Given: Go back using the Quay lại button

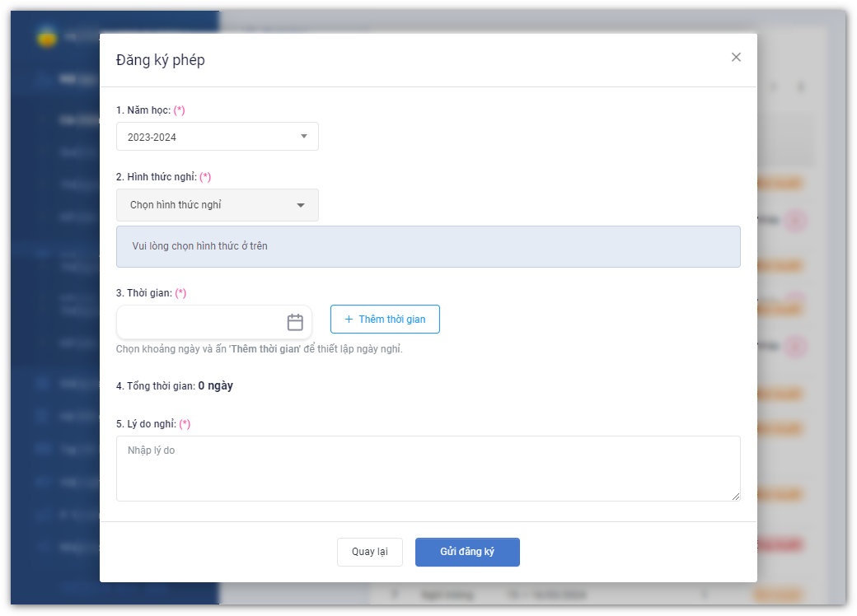Looking at the screenshot, I should (369, 552).
